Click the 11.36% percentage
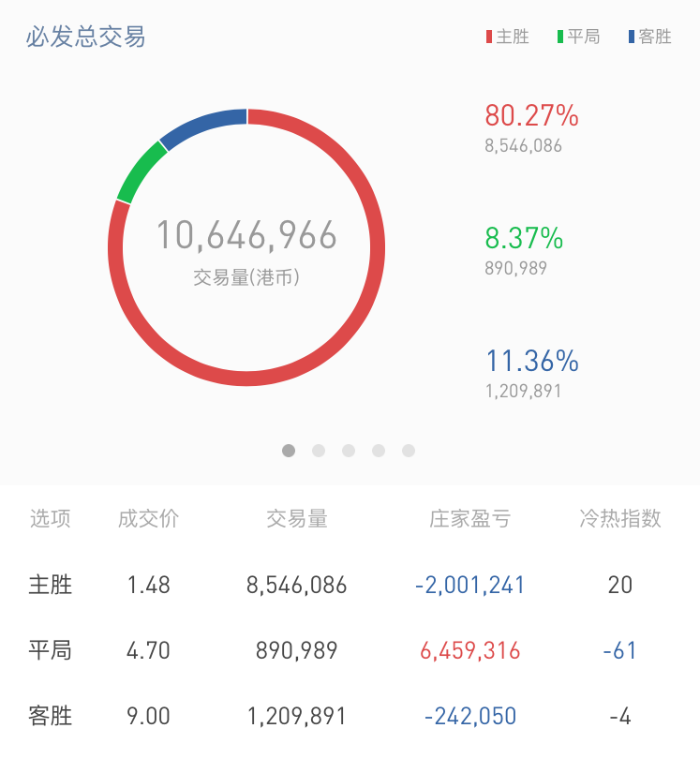Viewport: 700px width, 758px height. pos(532,361)
